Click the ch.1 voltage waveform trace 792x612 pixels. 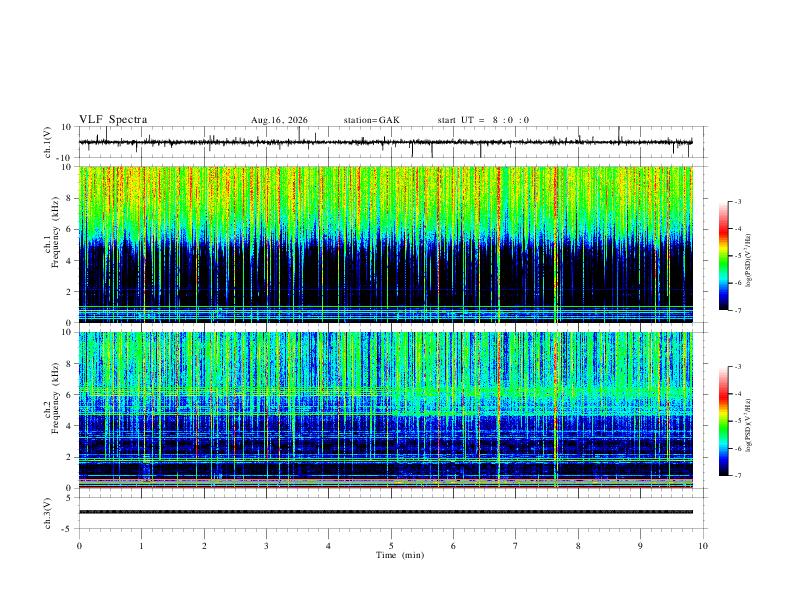(x=386, y=142)
